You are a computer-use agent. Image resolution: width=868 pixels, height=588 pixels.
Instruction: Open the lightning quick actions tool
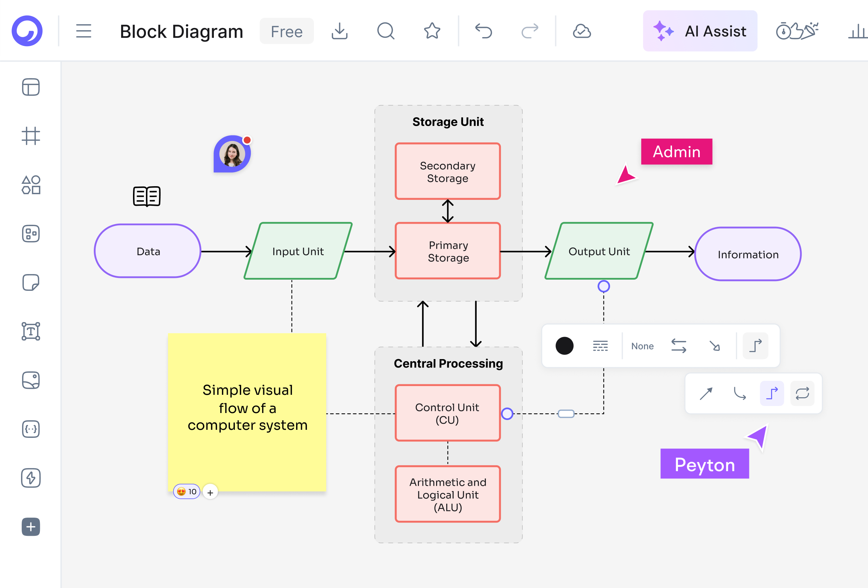(x=31, y=478)
